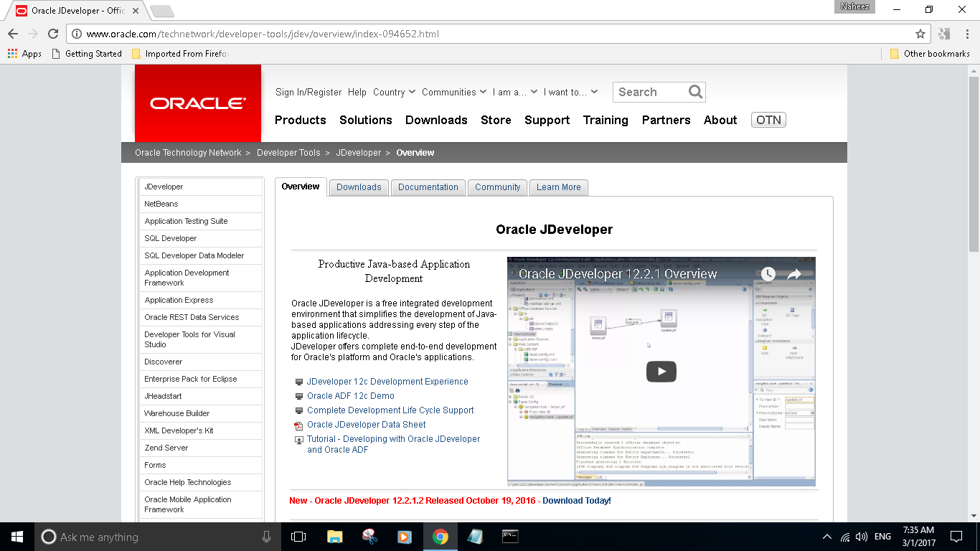Screen dimensions: 980x551
Task: Switch to the Documentation tab
Action: 428,187
